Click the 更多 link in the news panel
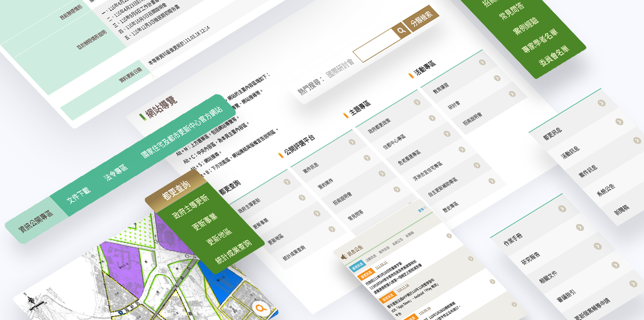 click(x=421, y=210)
